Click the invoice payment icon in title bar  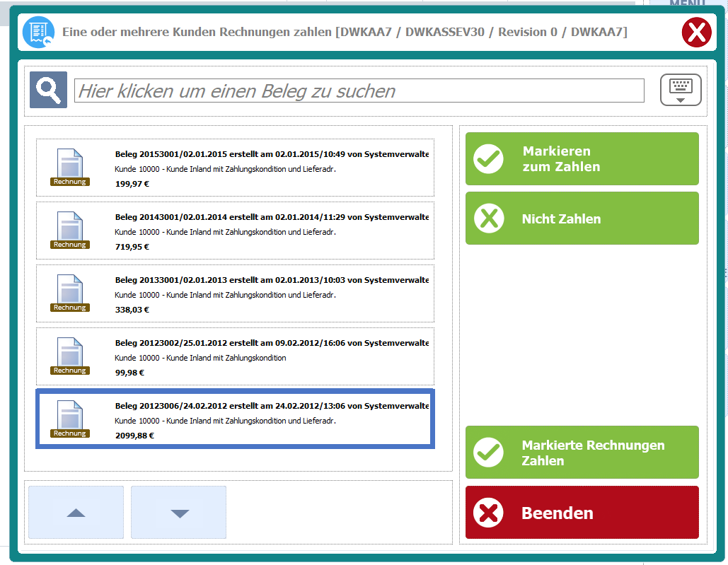(x=38, y=33)
